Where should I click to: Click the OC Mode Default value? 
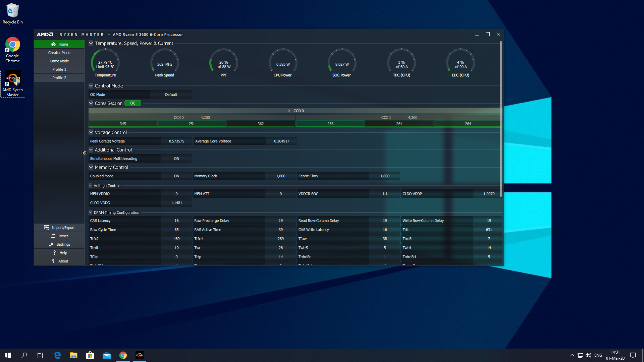coord(171,95)
